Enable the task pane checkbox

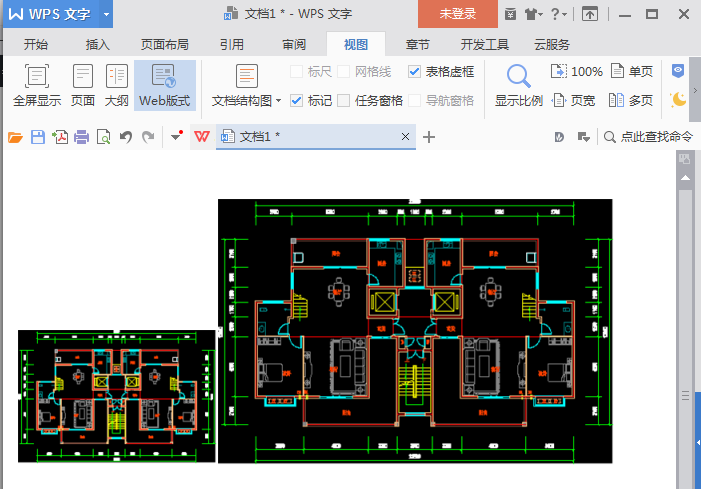tap(344, 100)
